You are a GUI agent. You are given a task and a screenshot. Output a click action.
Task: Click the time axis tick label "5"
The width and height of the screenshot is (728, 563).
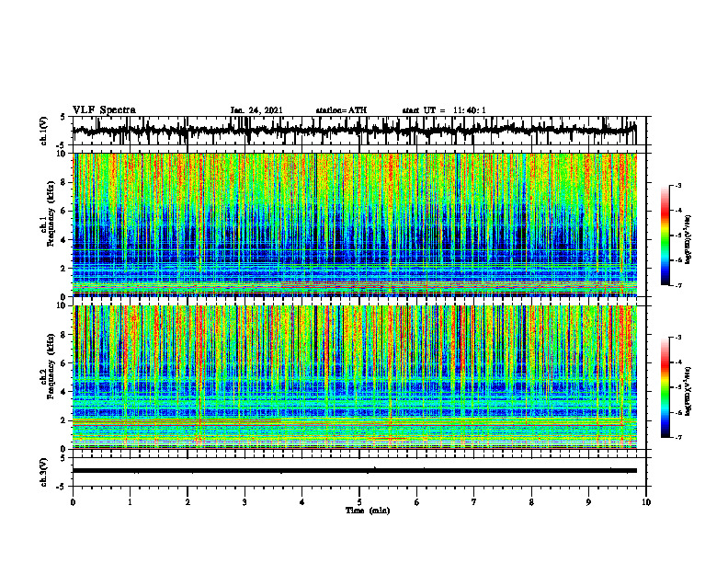(359, 502)
